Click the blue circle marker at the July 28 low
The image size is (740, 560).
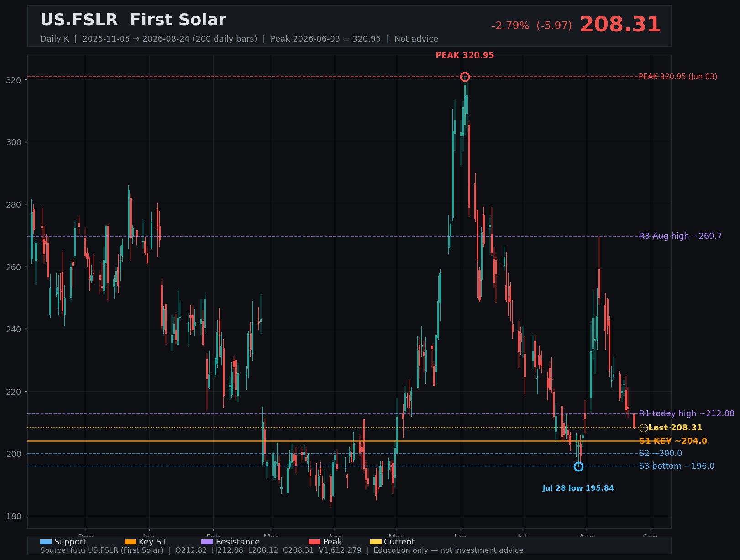click(578, 466)
